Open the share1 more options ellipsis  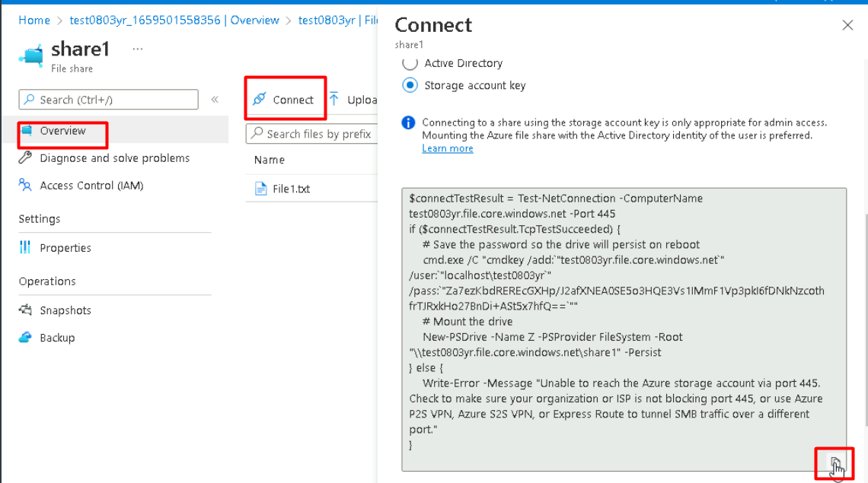[x=138, y=49]
